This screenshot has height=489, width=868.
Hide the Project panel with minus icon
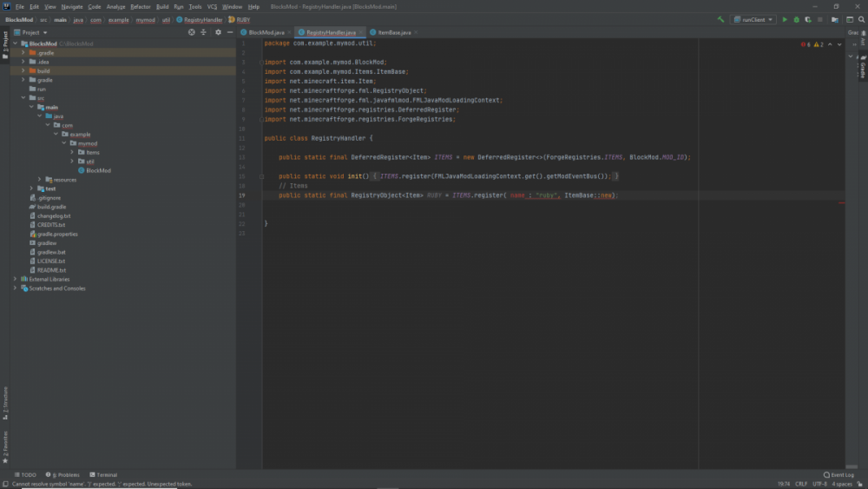(x=229, y=32)
